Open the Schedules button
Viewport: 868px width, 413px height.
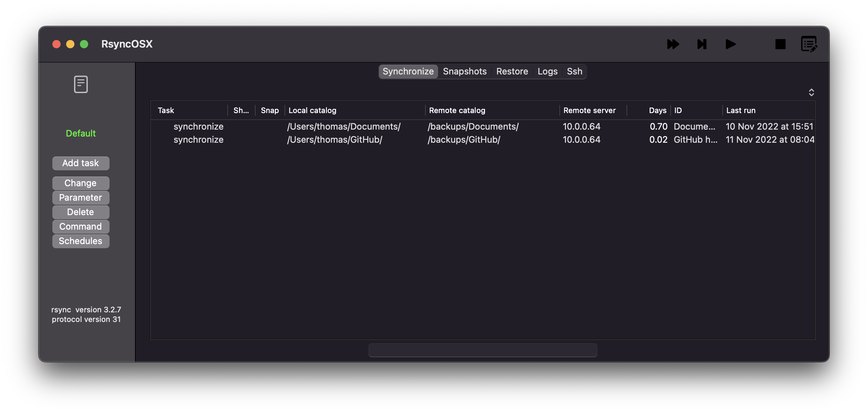[x=81, y=241]
